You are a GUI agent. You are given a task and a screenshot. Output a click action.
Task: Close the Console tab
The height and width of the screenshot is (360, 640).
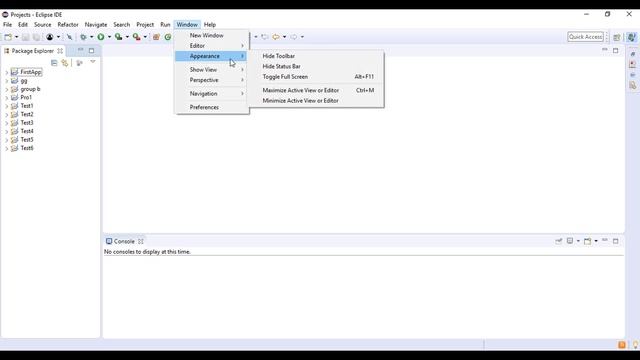140,241
